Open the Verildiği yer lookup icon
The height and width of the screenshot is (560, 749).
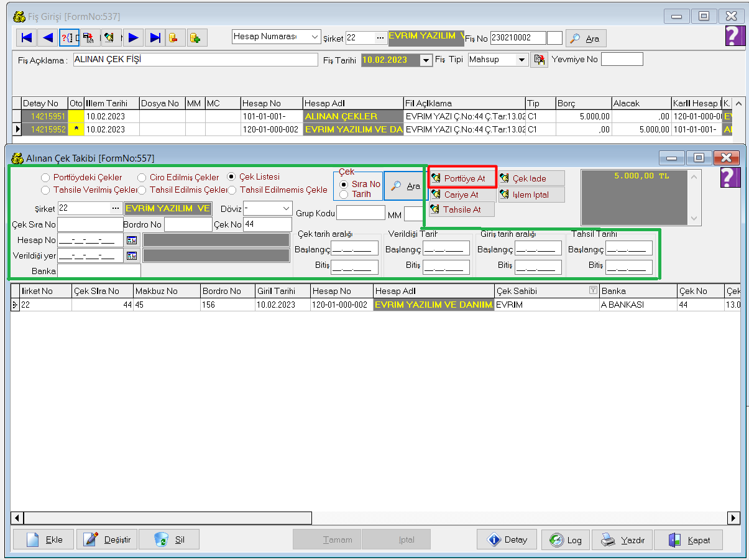click(x=132, y=255)
